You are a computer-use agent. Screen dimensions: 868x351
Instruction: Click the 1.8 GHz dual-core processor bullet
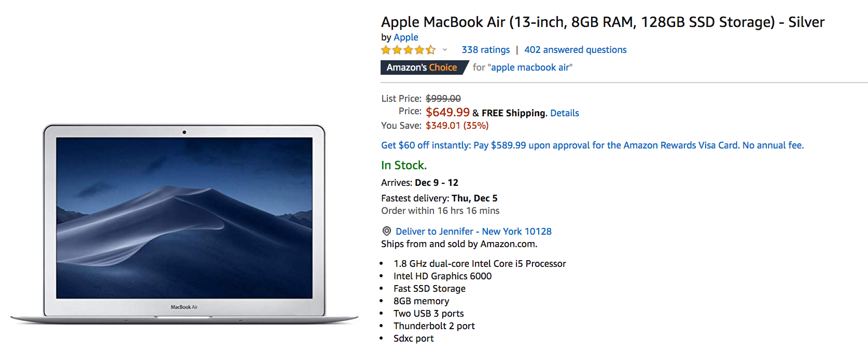(x=480, y=264)
